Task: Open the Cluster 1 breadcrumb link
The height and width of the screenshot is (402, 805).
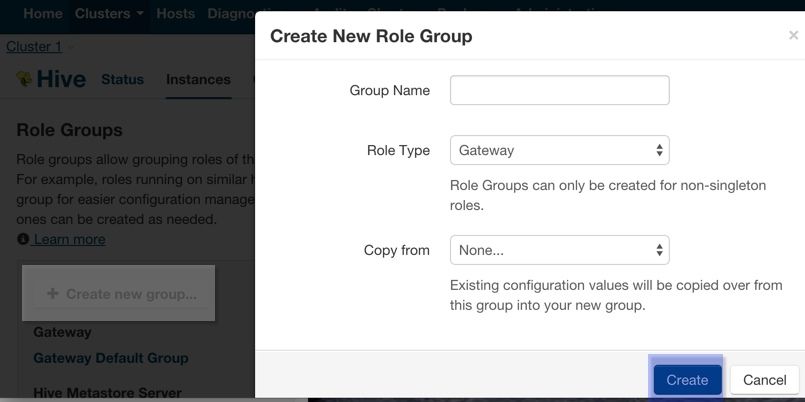Action: click(x=34, y=47)
